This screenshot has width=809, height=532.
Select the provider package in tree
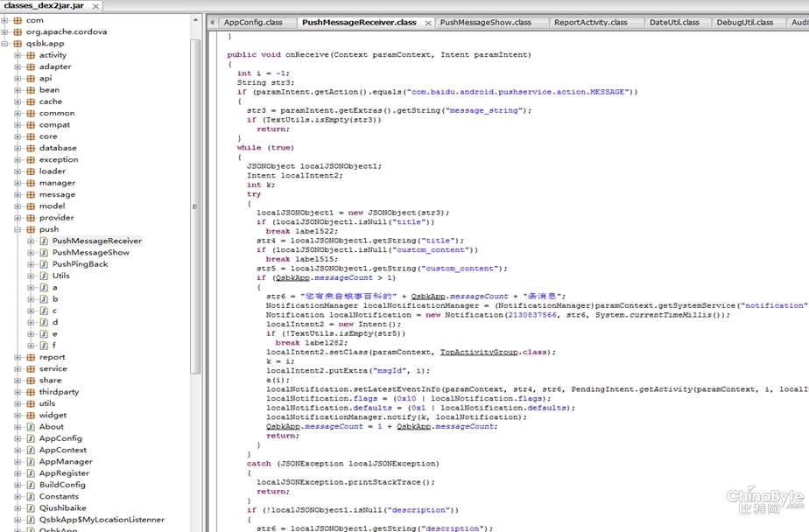(57, 218)
